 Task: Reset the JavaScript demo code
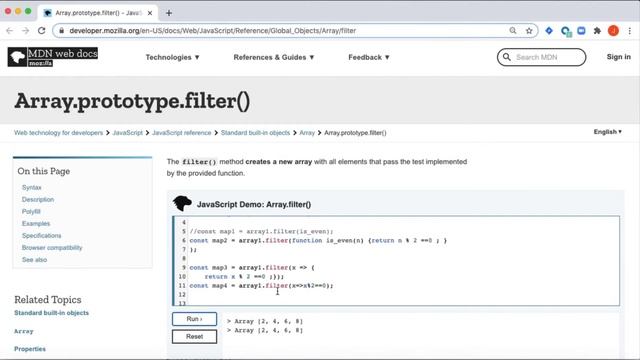194,337
